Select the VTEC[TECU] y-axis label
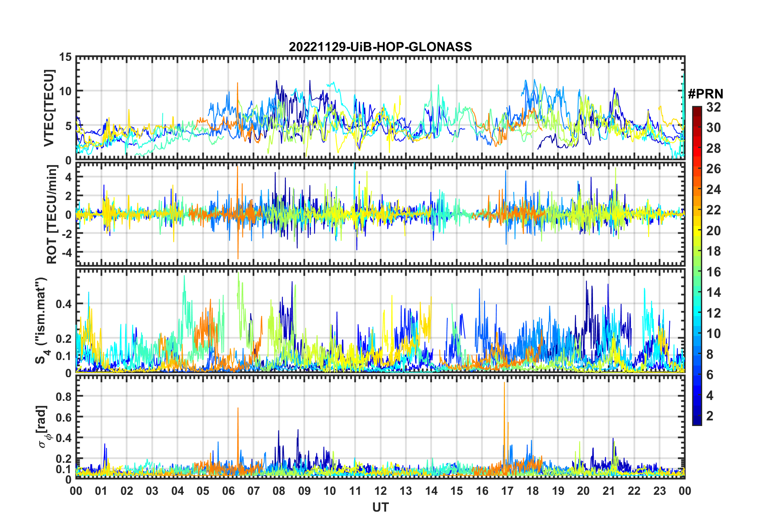761x532 pixels. click(x=49, y=108)
